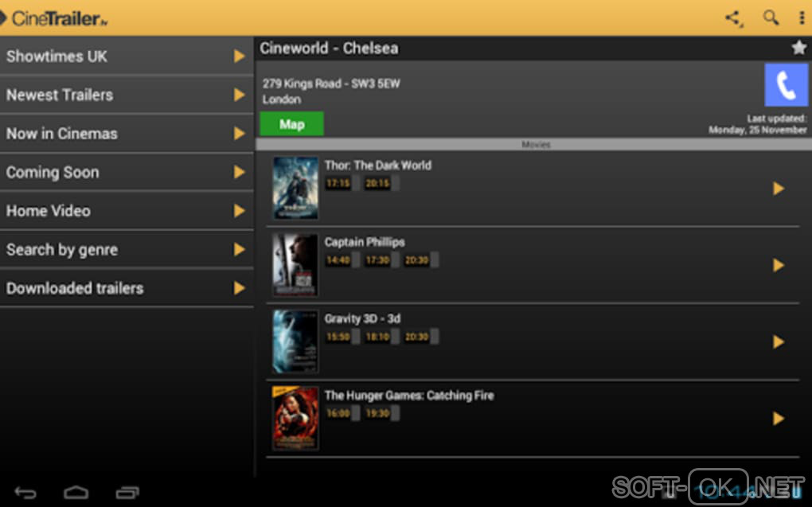The image size is (812, 507).
Task: Select the 19:30 Hunger Games showtime
Action: [377, 413]
